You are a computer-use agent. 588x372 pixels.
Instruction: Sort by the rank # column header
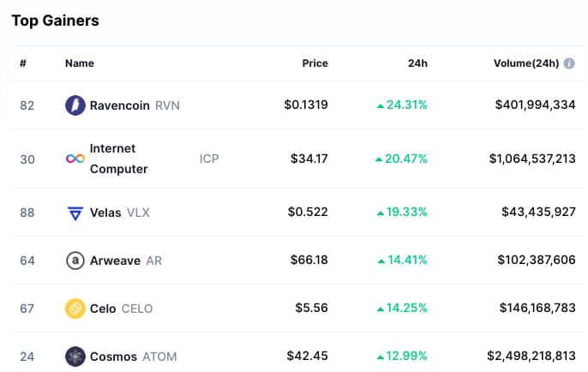(23, 63)
